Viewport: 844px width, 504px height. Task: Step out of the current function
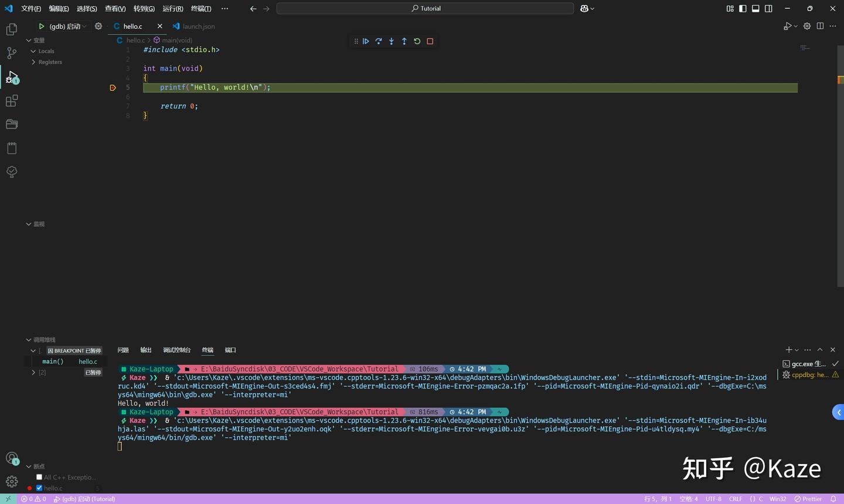pyautogui.click(x=404, y=42)
